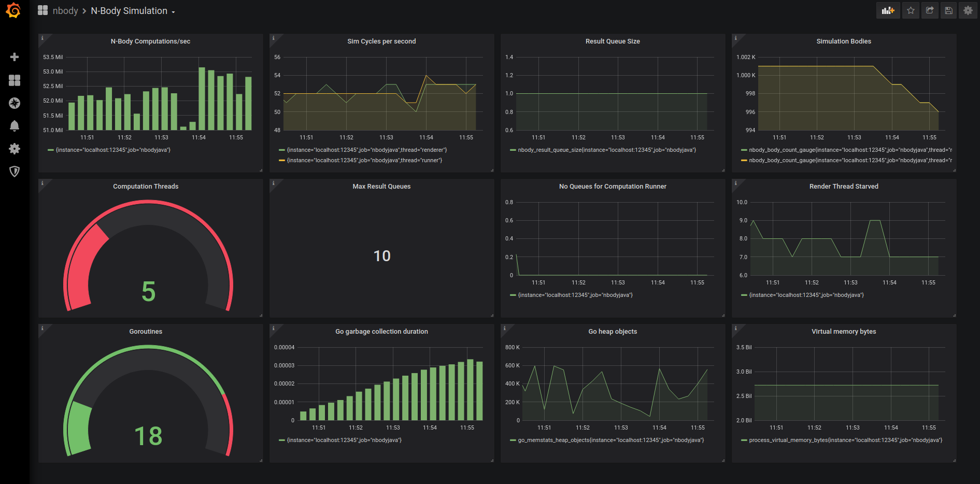Click info icon on Goroutines panel
980x484 pixels.
tap(42, 328)
